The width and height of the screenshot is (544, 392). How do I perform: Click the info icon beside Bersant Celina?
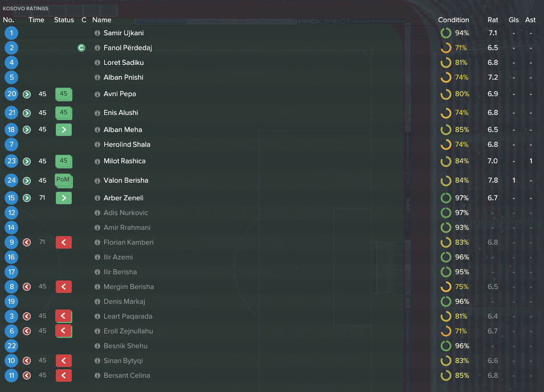point(97,376)
